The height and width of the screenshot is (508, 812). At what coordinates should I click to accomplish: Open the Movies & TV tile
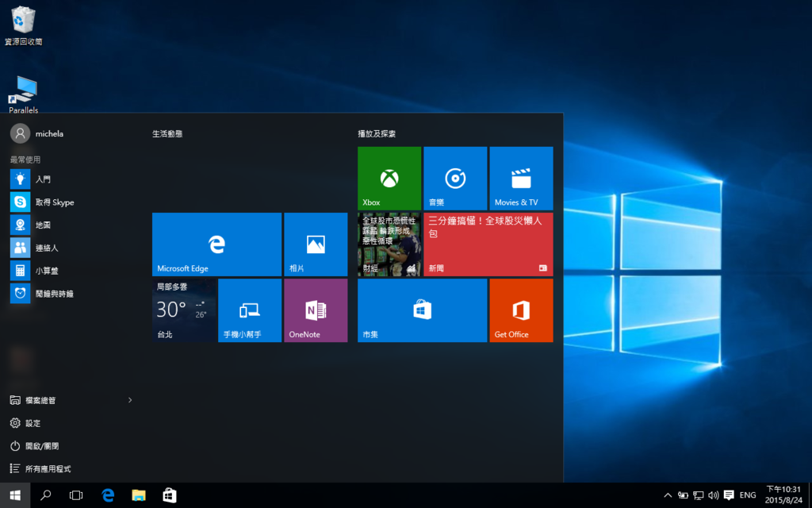(521, 178)
